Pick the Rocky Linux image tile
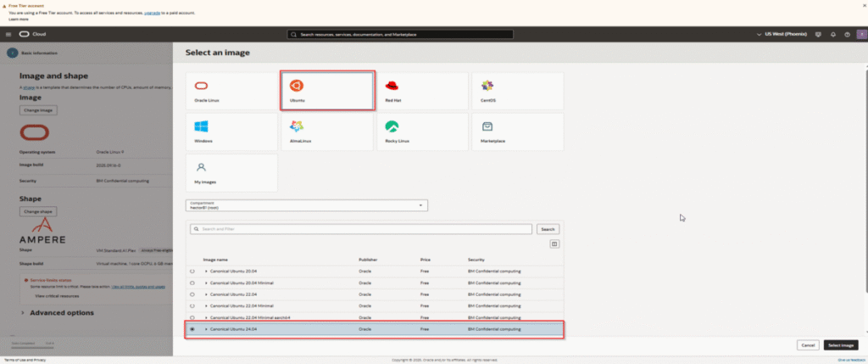868x364 pixels. click(x=421, y=131)
